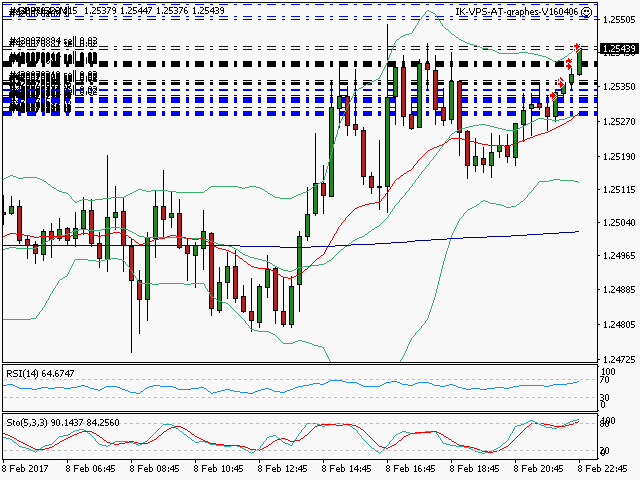Click the 1.24965 price scale label
This screenshot has height=480, width=640.
[x=619, y=256]
